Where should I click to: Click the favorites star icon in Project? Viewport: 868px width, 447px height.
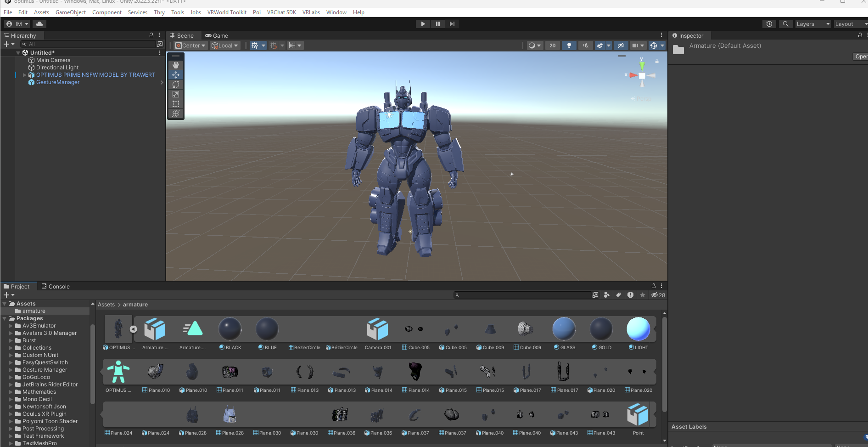pos(643,295)
